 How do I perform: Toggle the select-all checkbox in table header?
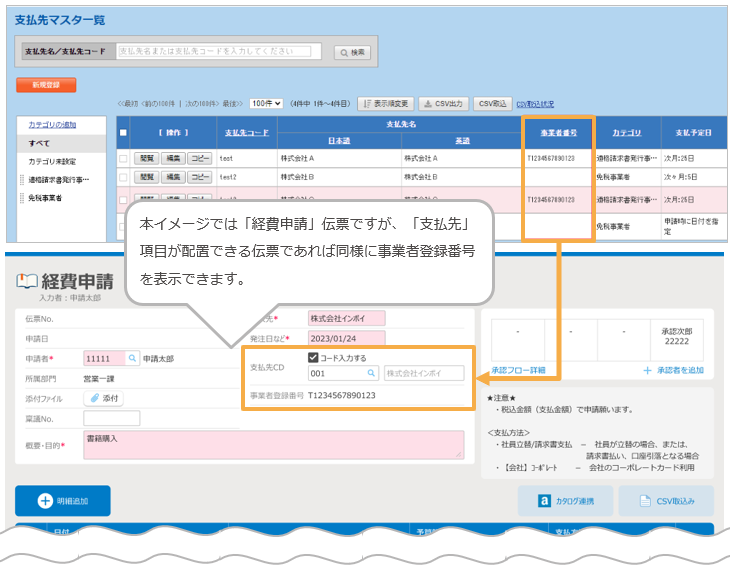[123, 132]
